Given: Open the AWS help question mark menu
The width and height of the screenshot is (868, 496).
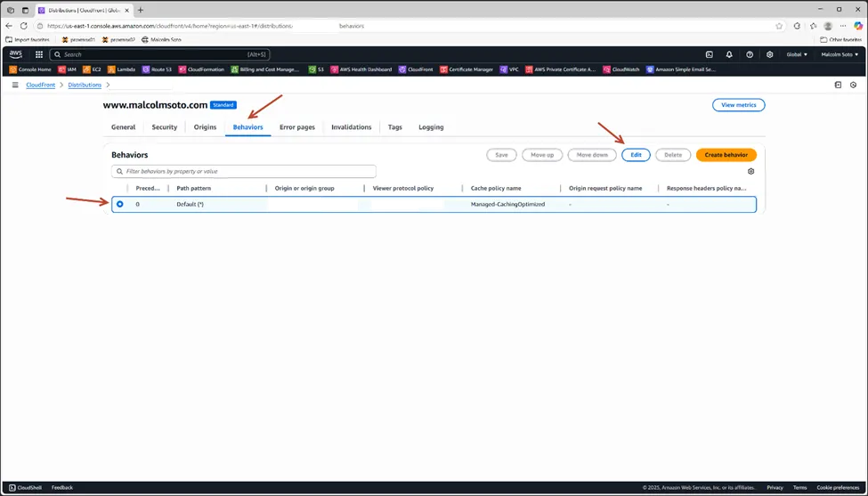Looking at the screenshot, I should click(x=750, y=54).
